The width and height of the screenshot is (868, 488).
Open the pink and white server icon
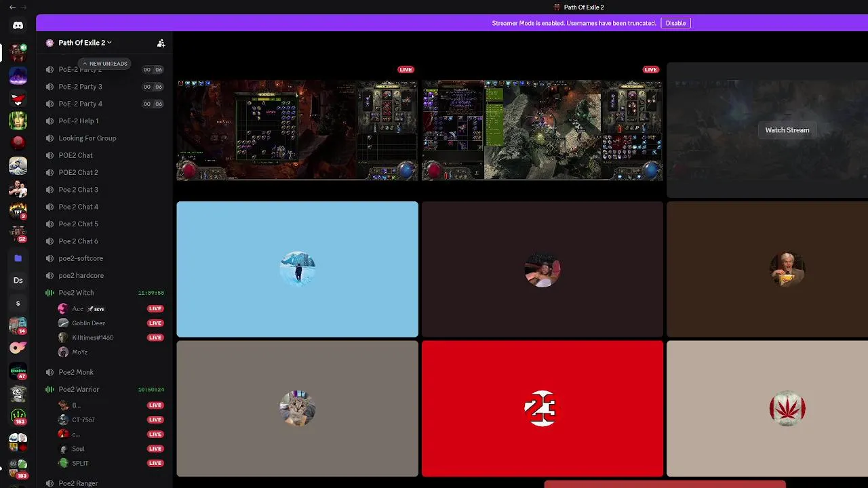pyautogui.click(x=18, y=348)
